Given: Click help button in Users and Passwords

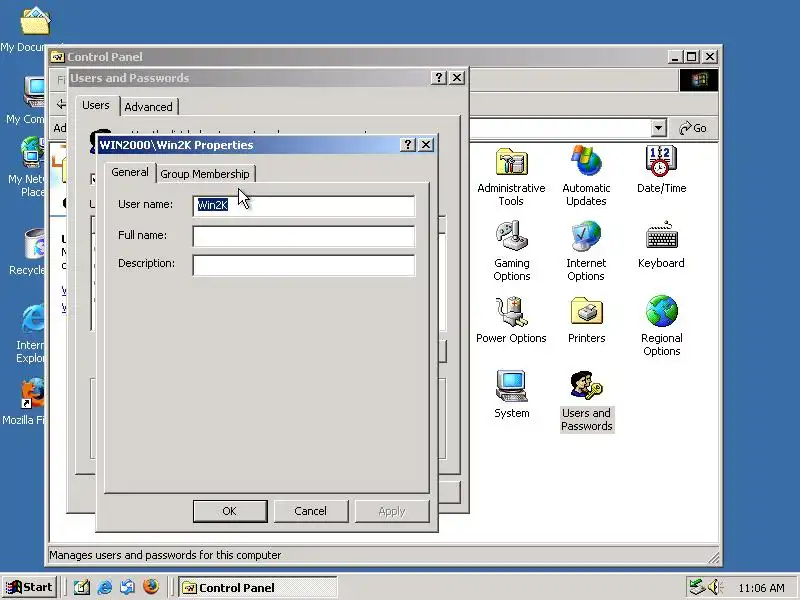Looking at the screenshot, I should pyautogui.click(x=438, y=78).
